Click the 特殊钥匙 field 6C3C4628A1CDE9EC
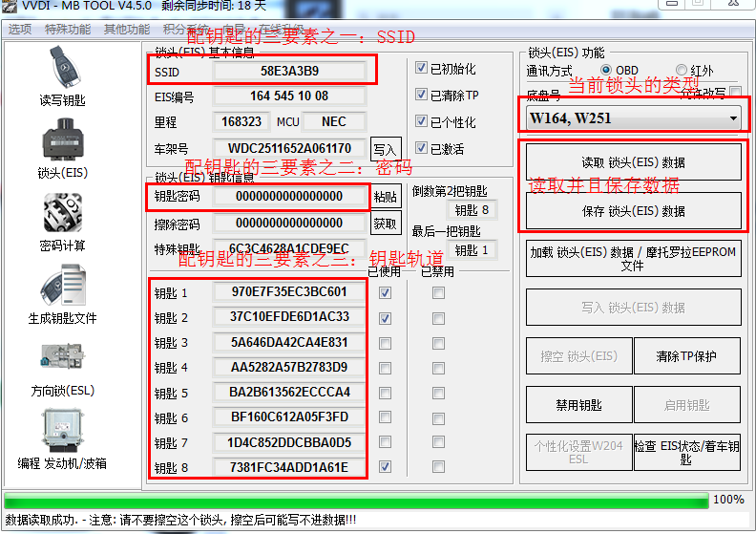Viewport: 756px width, 534px height. pos(289,248)
